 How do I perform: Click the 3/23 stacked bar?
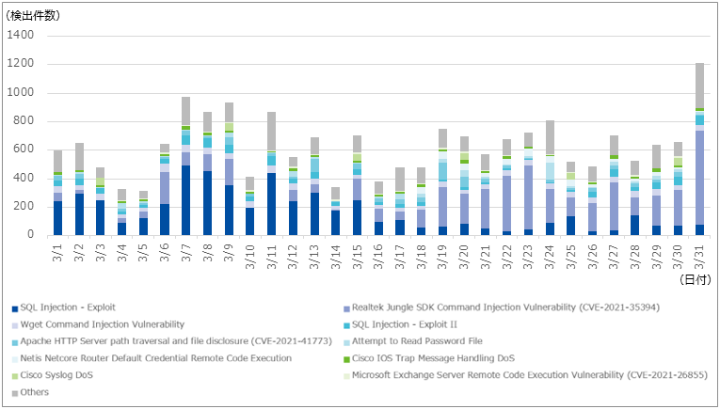pyautogui.click(x=529, y=184)
